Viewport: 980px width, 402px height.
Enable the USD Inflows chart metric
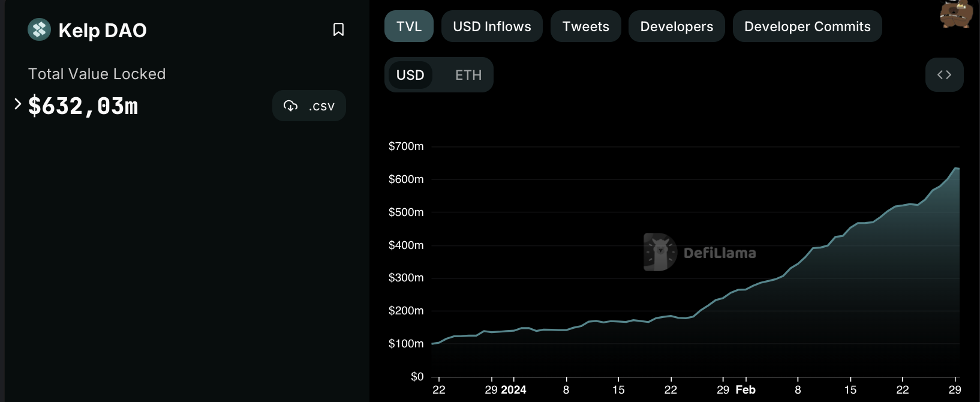pyautogui.click(x=492, y=26)
